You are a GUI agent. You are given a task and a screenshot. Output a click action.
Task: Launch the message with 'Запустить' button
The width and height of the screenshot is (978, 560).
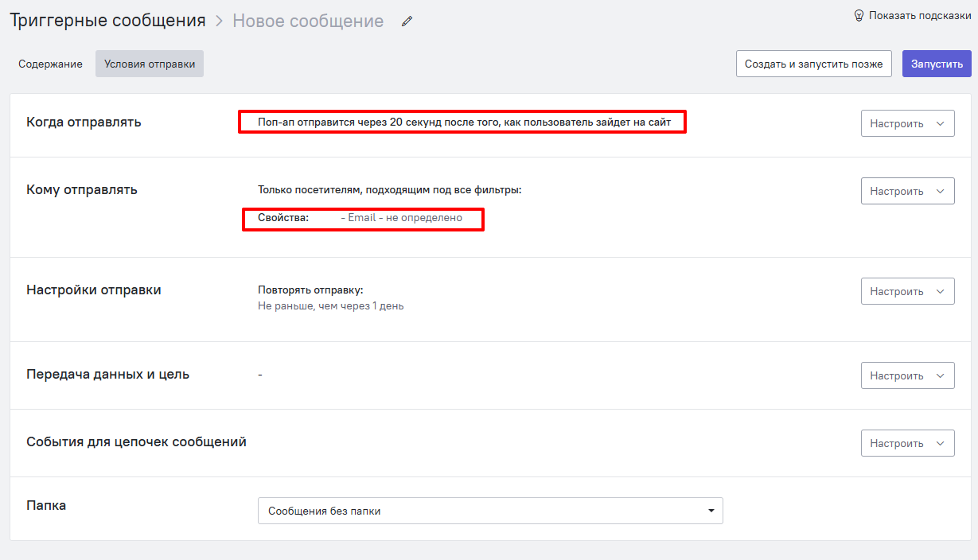[937, 64]
